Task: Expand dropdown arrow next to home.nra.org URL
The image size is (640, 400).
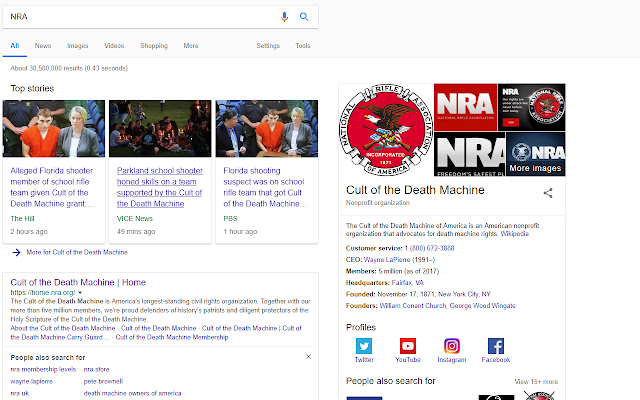Action: pyautogui.click(x=80, y=293)
